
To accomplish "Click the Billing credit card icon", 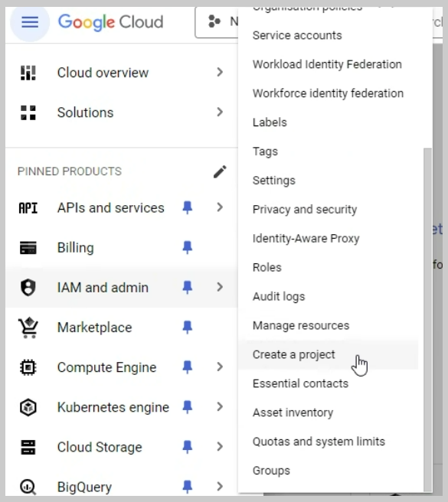I will (x=28, y=248).
